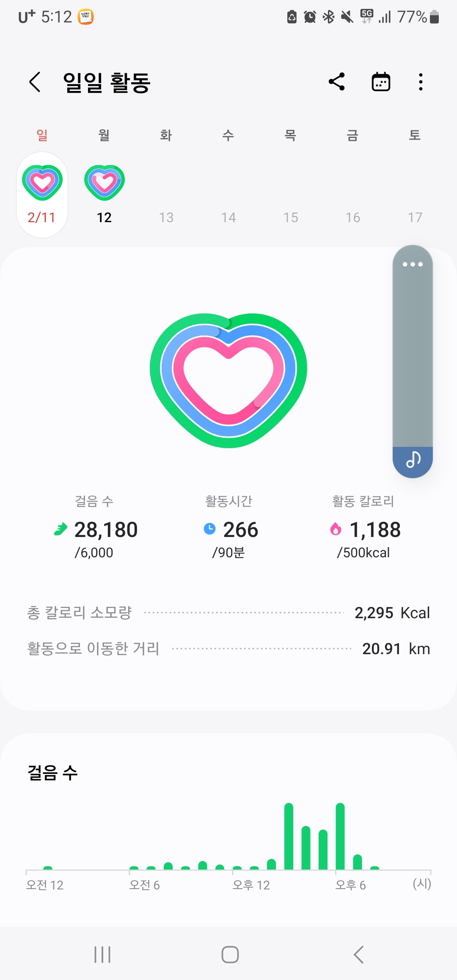The width and height of the screenshot is (457, 980).
Task: Share the daily activity summary
Action: pyautogui.click(x=337, y=82)
